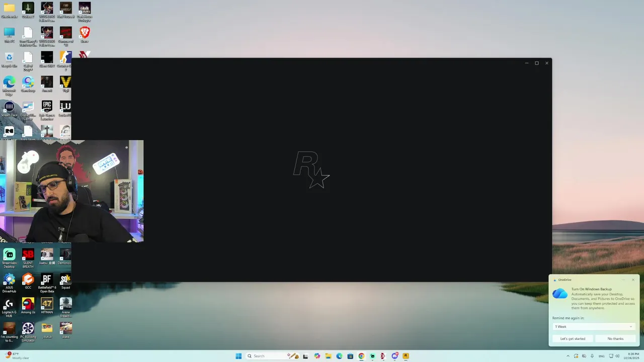This screenshot has height=362, width=644.
Task: Close the Rockstar launcher window
Action: (x=546, y=63)
